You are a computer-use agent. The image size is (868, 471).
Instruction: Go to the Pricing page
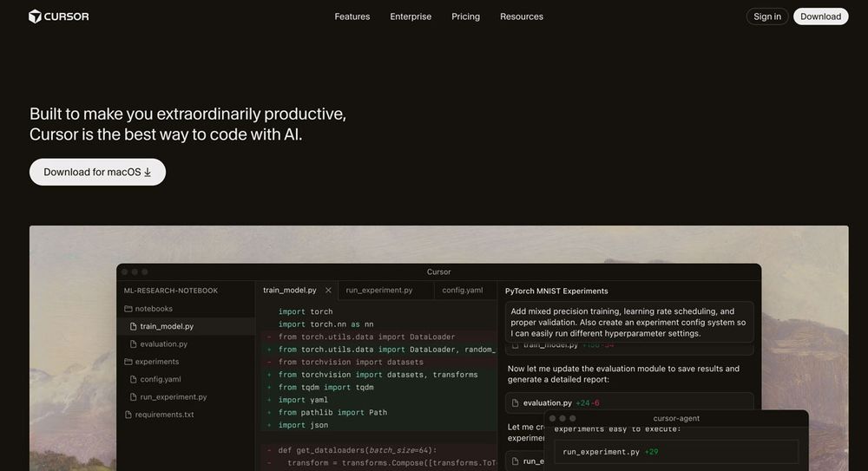pos(465,16)
